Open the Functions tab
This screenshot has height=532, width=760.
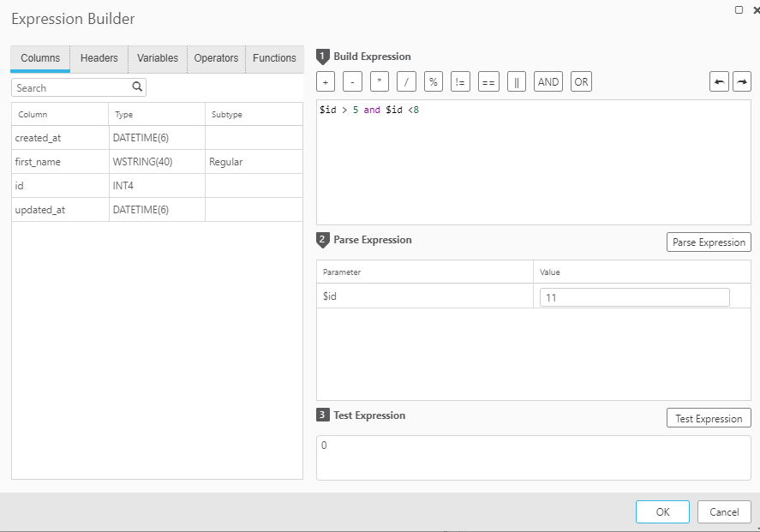click(x=274, y=58)
